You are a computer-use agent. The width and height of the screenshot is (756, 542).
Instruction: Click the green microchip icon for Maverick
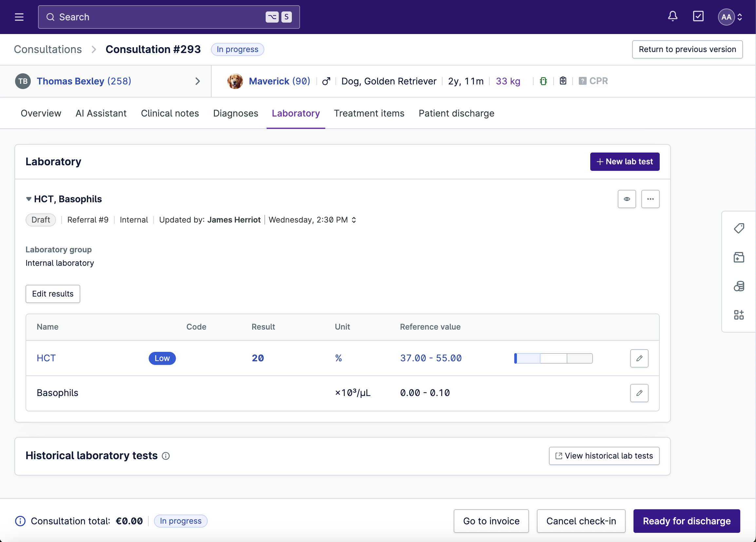pos(543,81)
